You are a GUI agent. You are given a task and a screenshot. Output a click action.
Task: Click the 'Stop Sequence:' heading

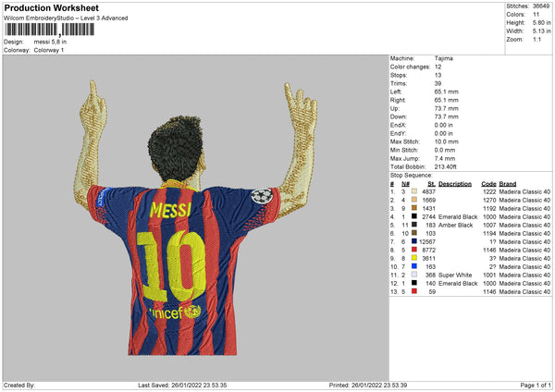pyautogui.click(x=412, y=175)
